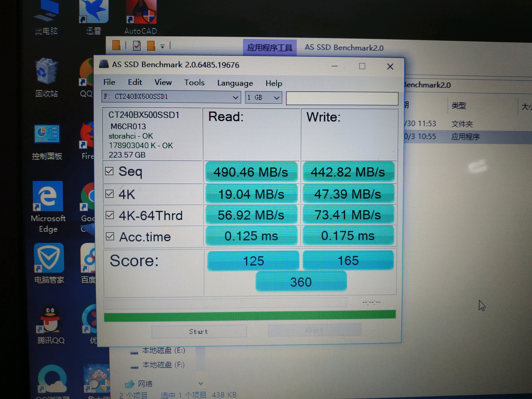
Task: Close the AS SSD Benchmark window
Action: (390, 67)
